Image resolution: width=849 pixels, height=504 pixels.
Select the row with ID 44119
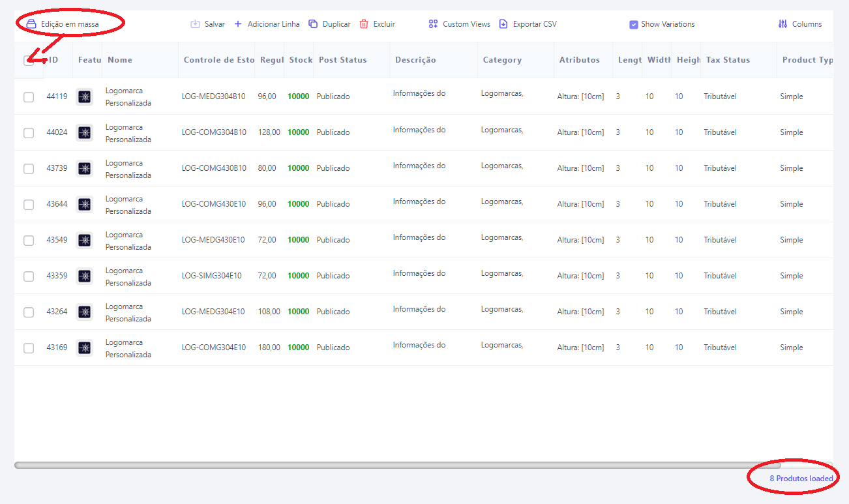coord(29,97)
